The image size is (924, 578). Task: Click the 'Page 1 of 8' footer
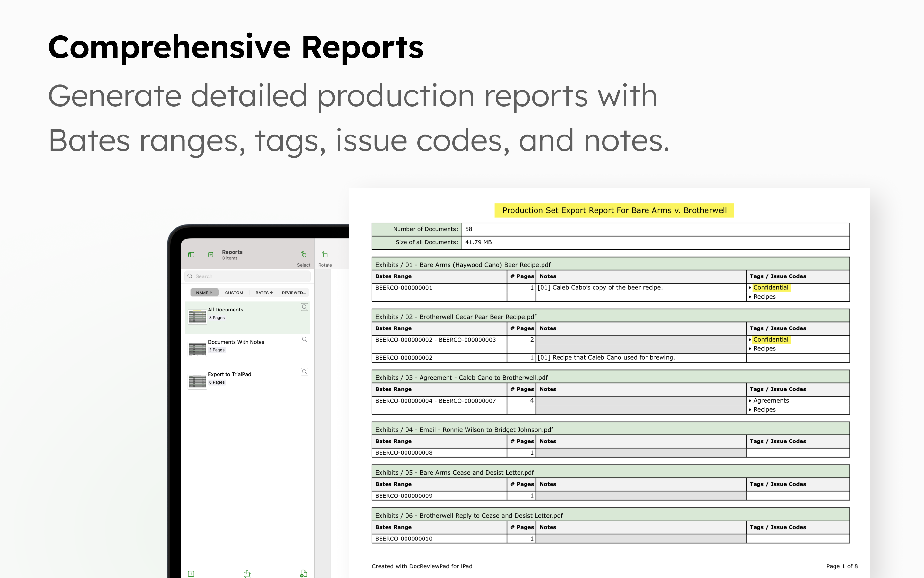[x=842, y=566]
